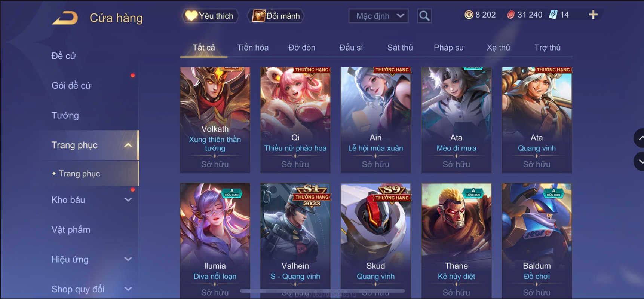Screen dimensions: 644x299
Task: Open Tướng in the sidebar
Action: pyautogui.click(x=65, y=115)
